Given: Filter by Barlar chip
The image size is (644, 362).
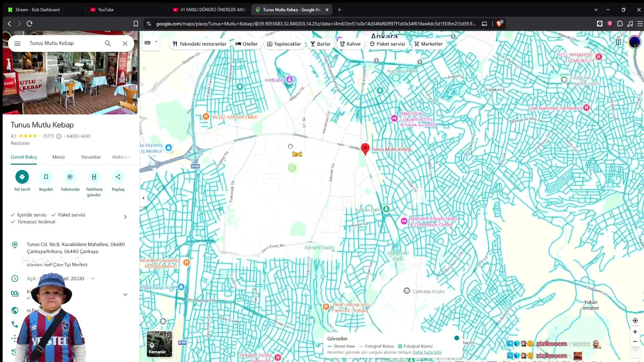Looking at the screenshot, I should [320, 44].
